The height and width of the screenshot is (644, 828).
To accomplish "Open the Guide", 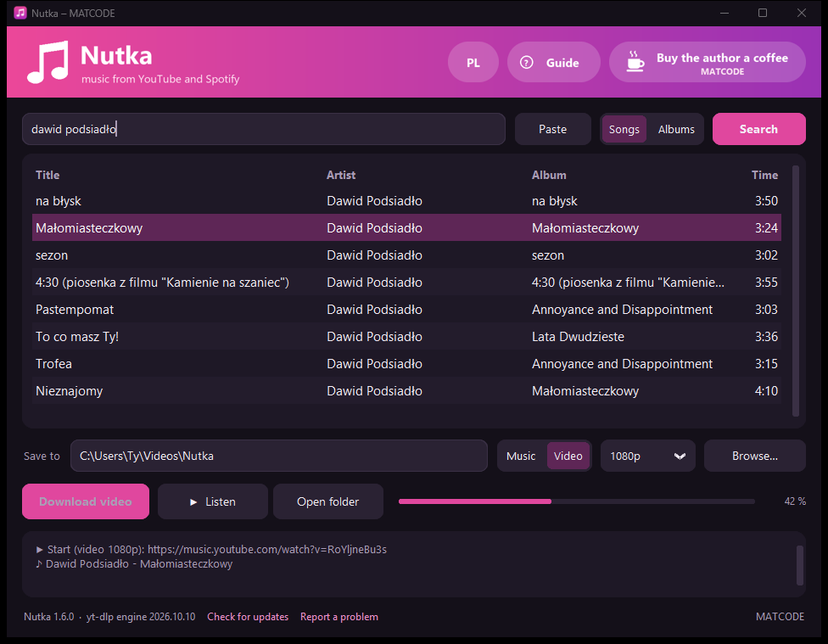I will [553, 62].
